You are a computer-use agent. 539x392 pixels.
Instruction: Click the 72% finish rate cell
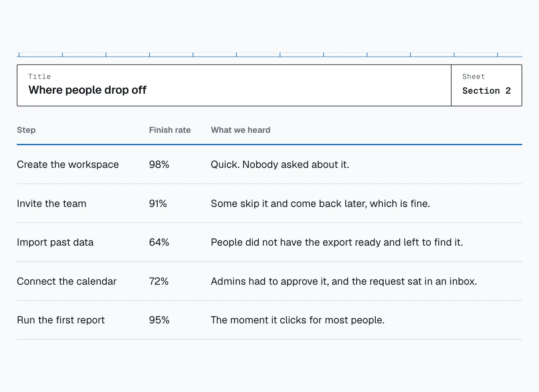click(159, 281)
